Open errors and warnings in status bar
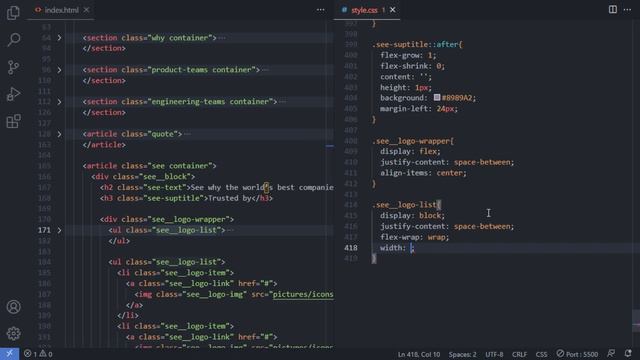Screen dimensions: 640x360 [x=38, y=354]
